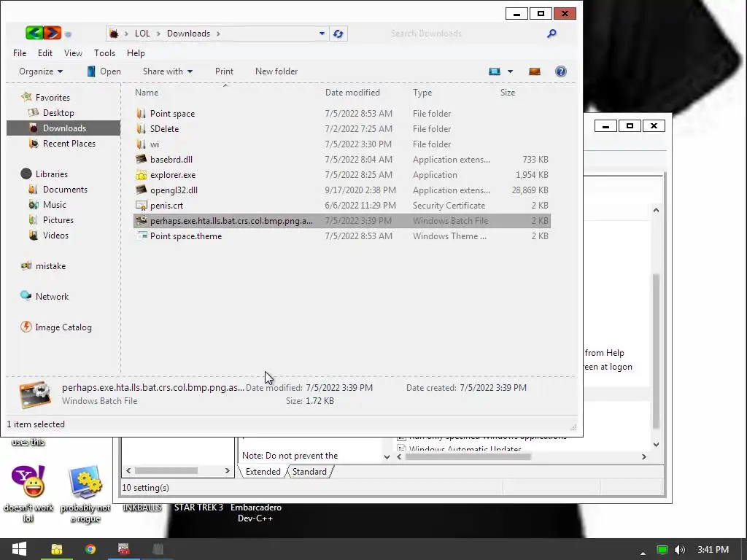Select the basebrd.dll file icon
The image size is (747, 560).
[141, 159]
